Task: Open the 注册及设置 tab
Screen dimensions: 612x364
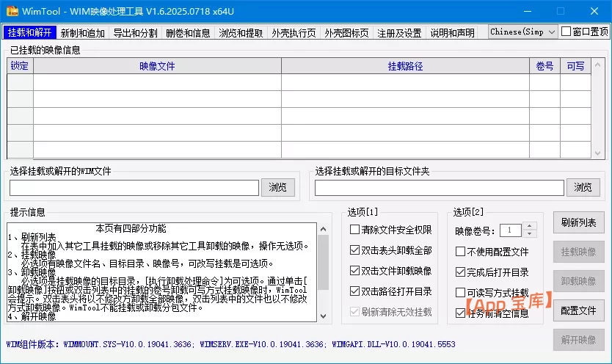Action: pyautogui.click(x=399, y=33)
